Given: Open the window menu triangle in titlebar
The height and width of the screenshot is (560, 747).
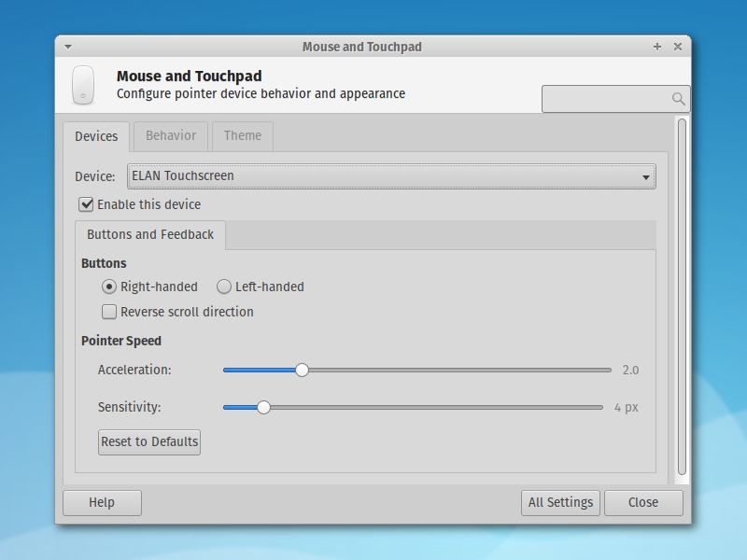Looking at the screenshot, I should point(67,46).
